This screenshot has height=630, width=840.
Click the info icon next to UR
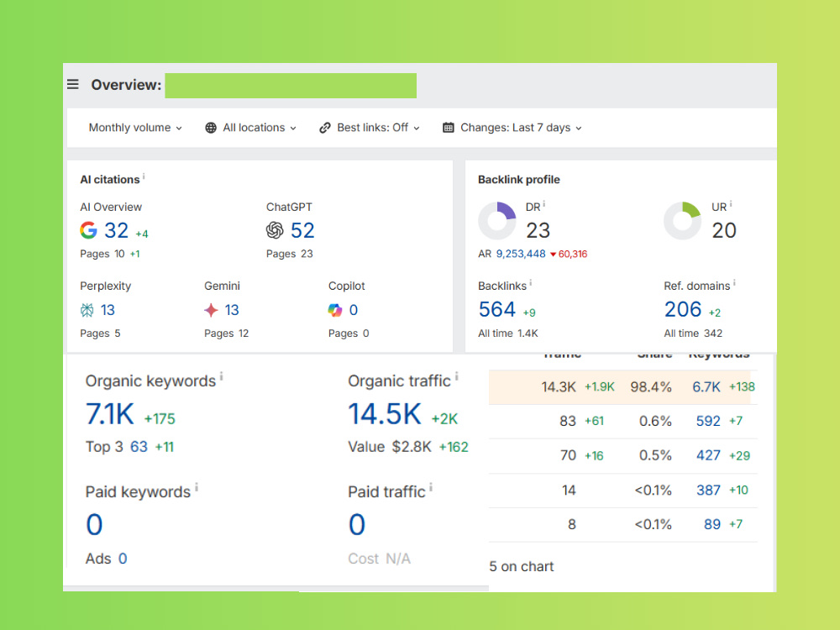click(731, 203)
